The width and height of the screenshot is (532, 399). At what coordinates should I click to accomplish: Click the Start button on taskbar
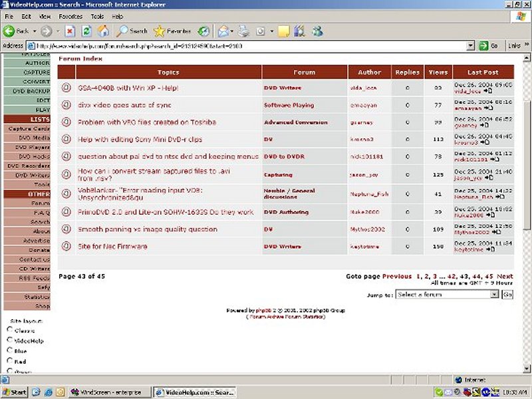click(x=14, y=392)
